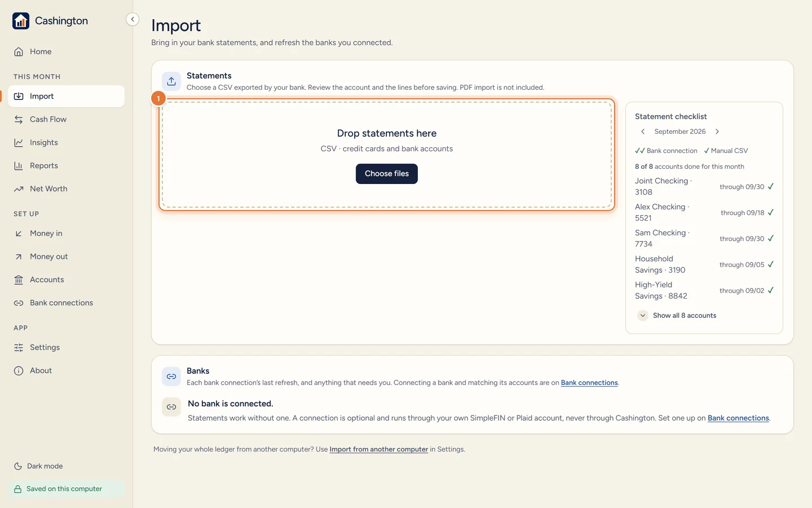Viewport: 812px width, 508px height.
Task: Go to Cash Flow page
Action: [x=67, y=119]
